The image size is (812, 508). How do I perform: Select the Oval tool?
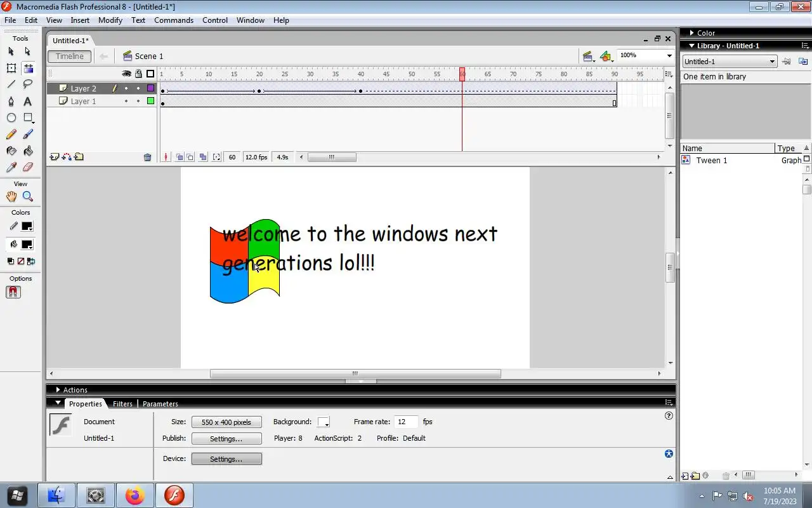tap(11, 118)
